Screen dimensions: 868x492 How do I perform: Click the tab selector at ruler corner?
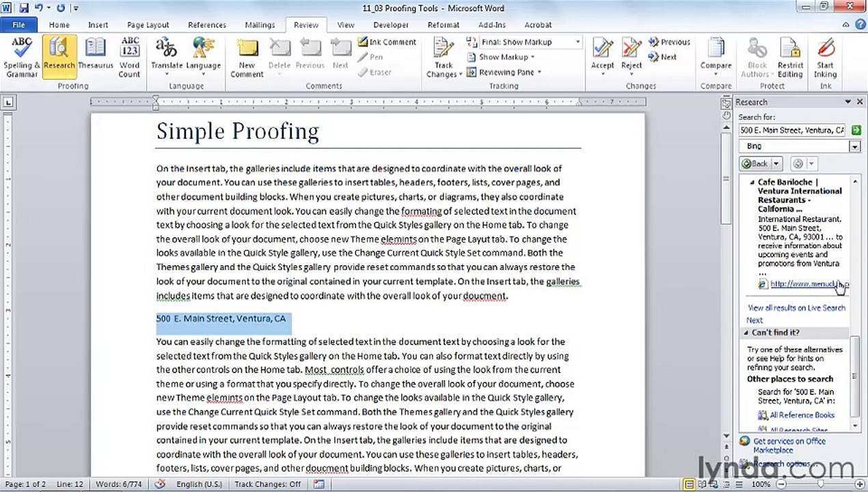point(8,102)
